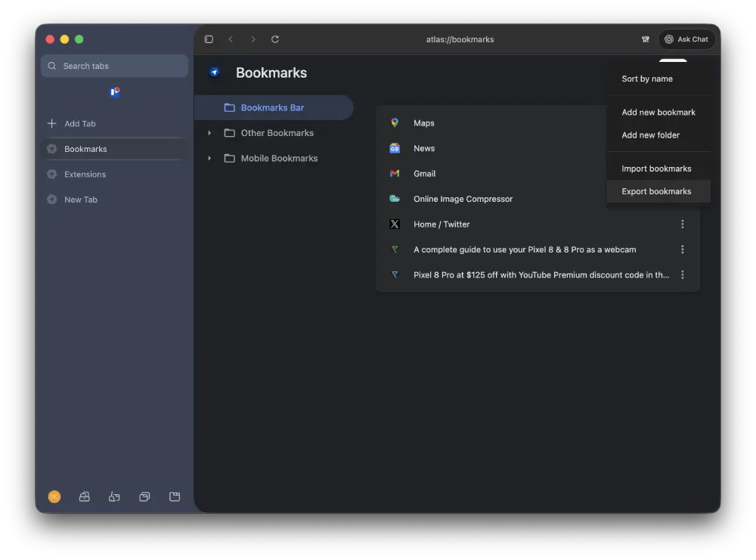Reload the bookmarks page
The width and height of the screenshot is (756, 560).
click(x=275, y=39)
